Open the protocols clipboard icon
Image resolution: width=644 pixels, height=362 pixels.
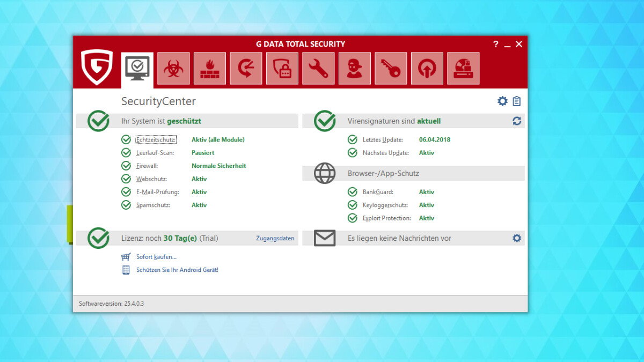pyautogui.click(x=517, y=101)
